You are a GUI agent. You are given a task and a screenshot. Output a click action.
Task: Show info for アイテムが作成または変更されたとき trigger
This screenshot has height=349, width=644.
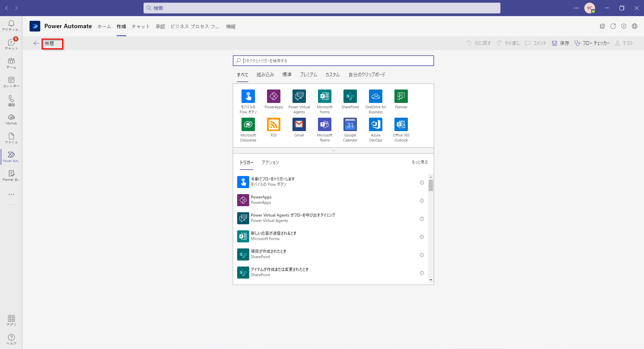422,273
